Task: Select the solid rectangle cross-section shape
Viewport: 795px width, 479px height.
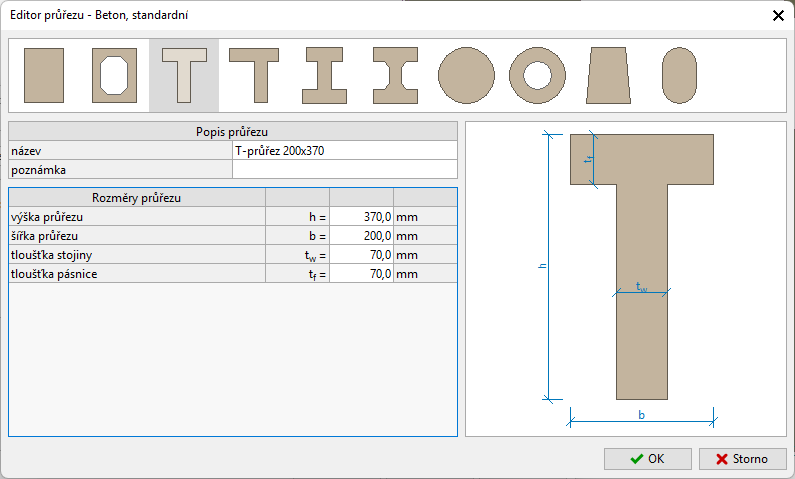Action: point(44,76)
